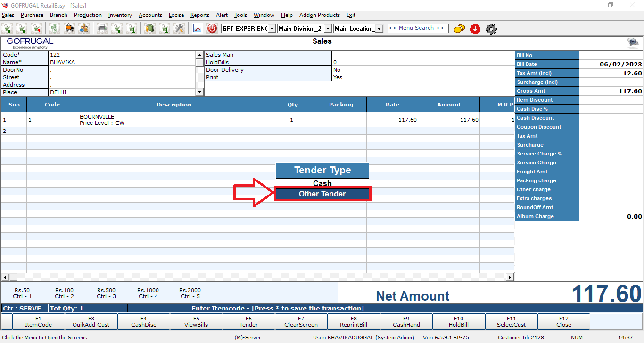
Task: Click the wrench and screwdriver tools icon
Action: (x=179, y=28)
